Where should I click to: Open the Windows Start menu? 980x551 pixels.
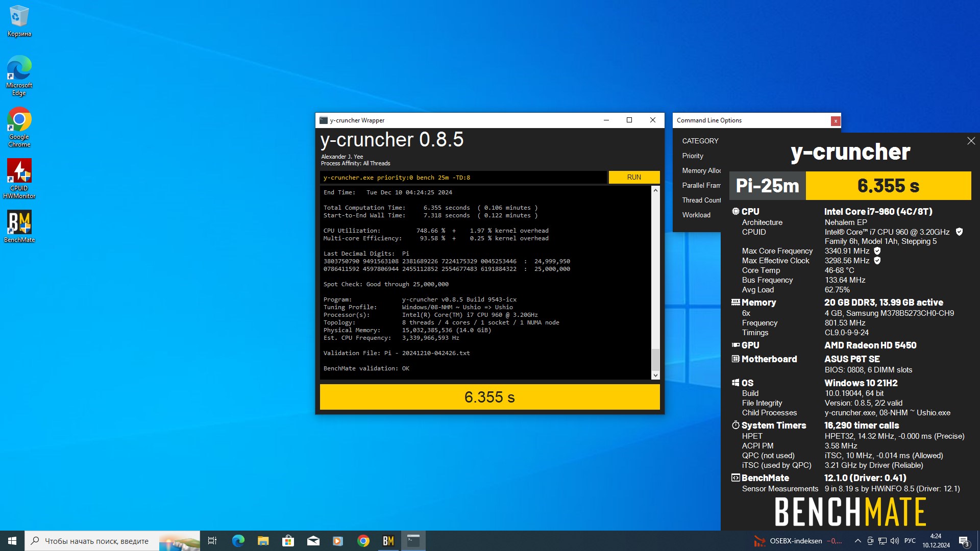(12, 541)
